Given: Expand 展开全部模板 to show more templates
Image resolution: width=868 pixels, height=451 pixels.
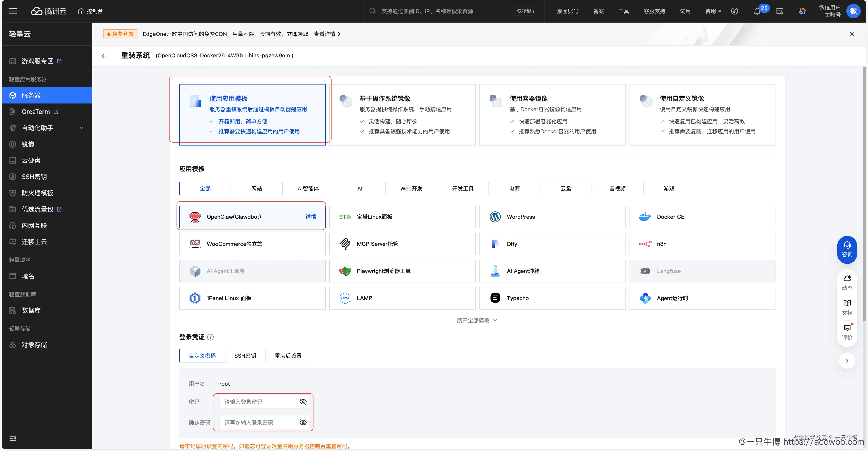Looking at the screenshot, I should coord(476,320).
